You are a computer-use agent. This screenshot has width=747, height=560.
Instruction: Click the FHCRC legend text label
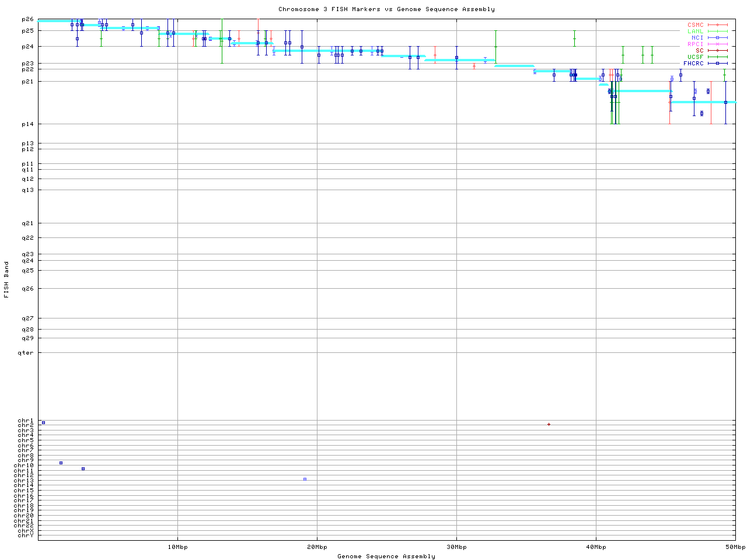693,64
